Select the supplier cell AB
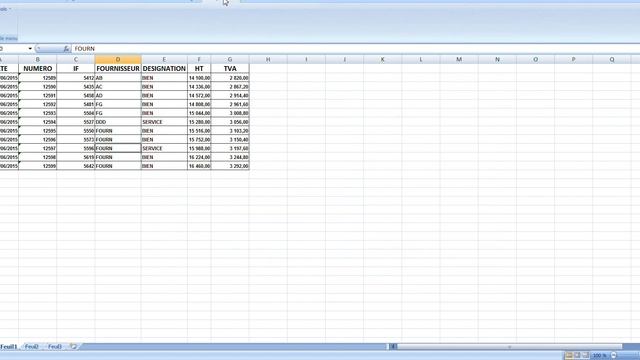 pyautogui.click(x=118, y=78)
